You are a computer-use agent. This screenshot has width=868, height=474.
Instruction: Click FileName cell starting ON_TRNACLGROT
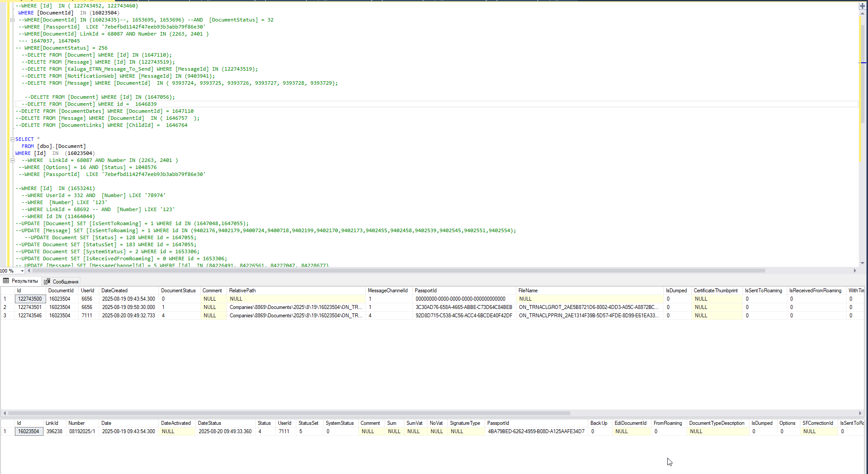tap(590, 307)
